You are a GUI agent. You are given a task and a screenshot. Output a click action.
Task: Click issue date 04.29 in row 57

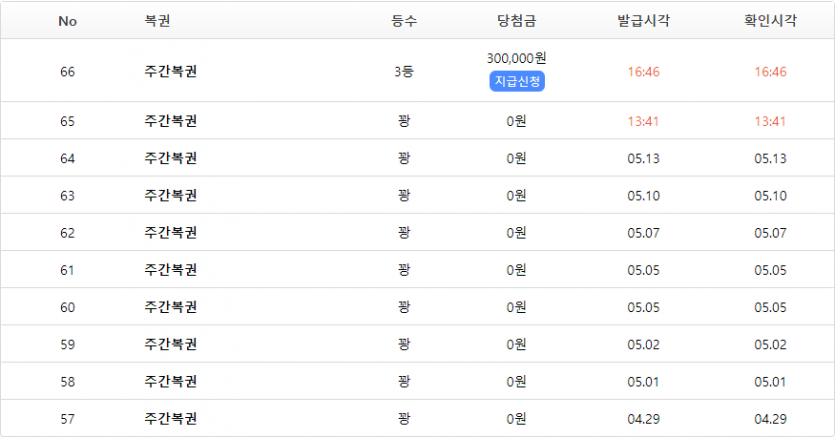pyautogui.click(x=643, y=420)
